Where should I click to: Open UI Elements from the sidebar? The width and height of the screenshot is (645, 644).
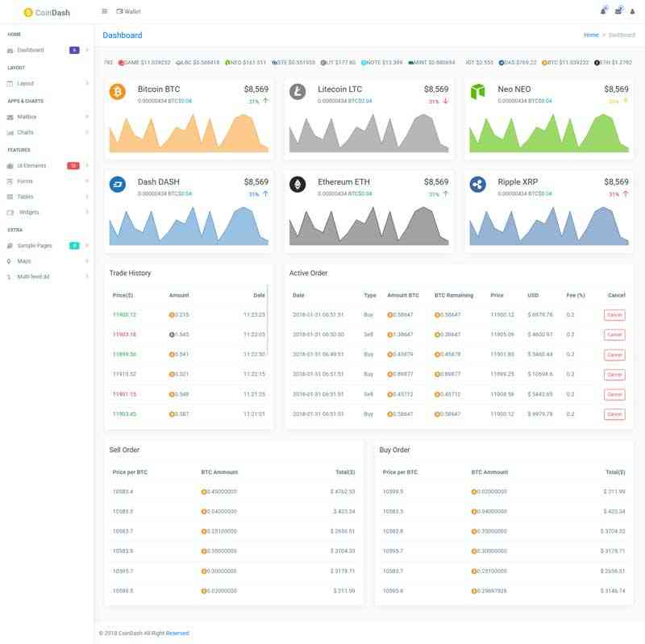31,165
